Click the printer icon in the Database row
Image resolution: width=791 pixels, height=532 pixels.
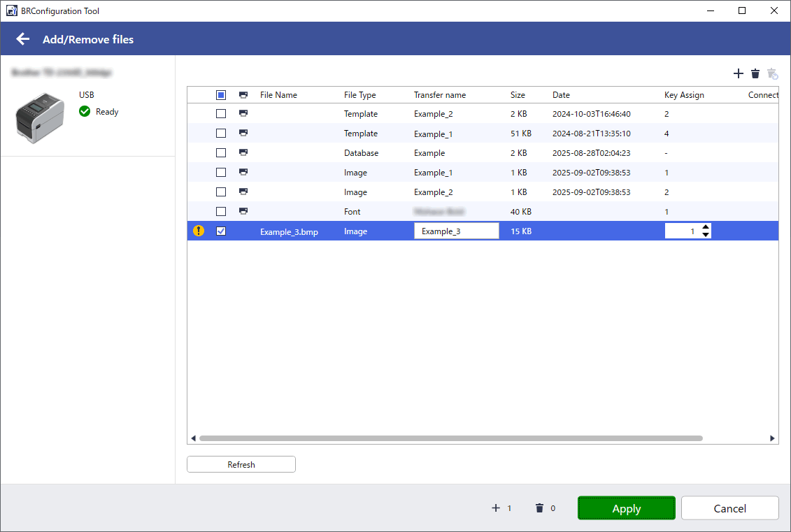click(x=243, y=152)
